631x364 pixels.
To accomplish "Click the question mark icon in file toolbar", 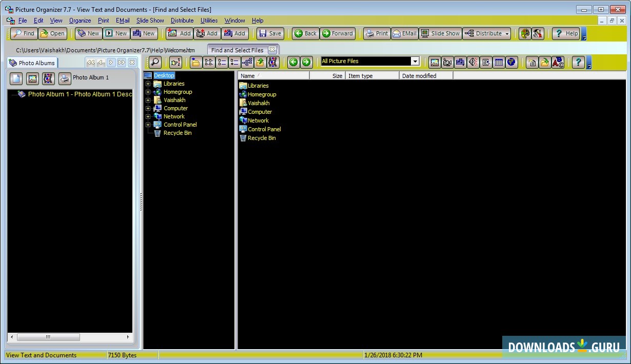I will 578,62.
